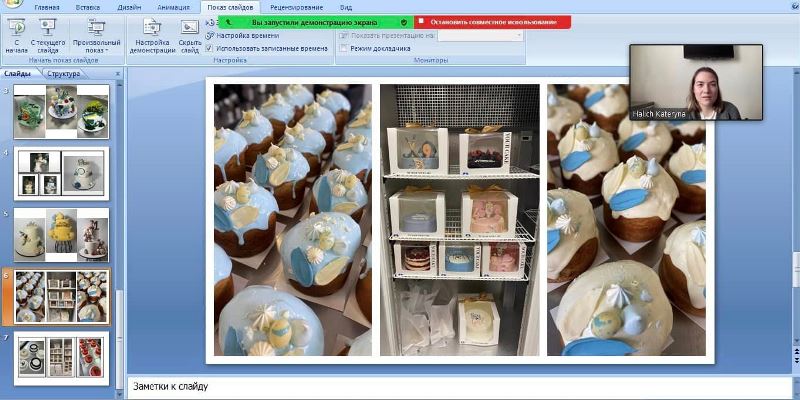Click the Настройка group label
The height and width of the screenshot is (400, 800).
230,60
